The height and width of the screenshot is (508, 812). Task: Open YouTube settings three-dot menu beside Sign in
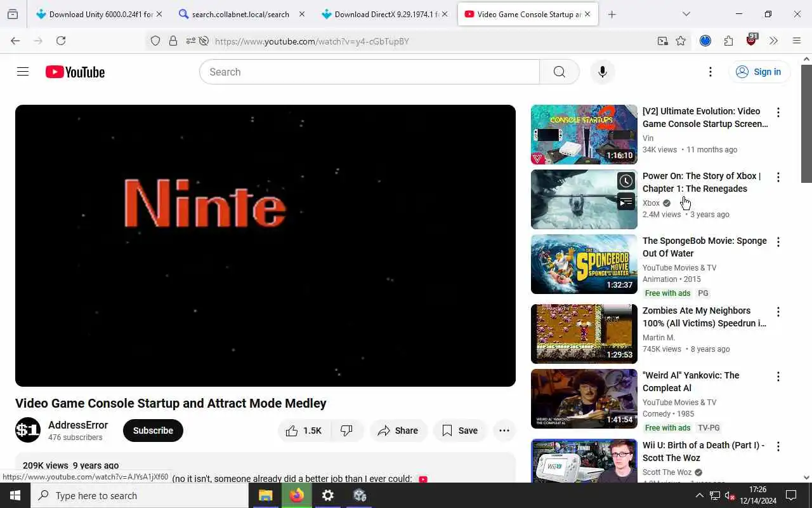[710, 72]
